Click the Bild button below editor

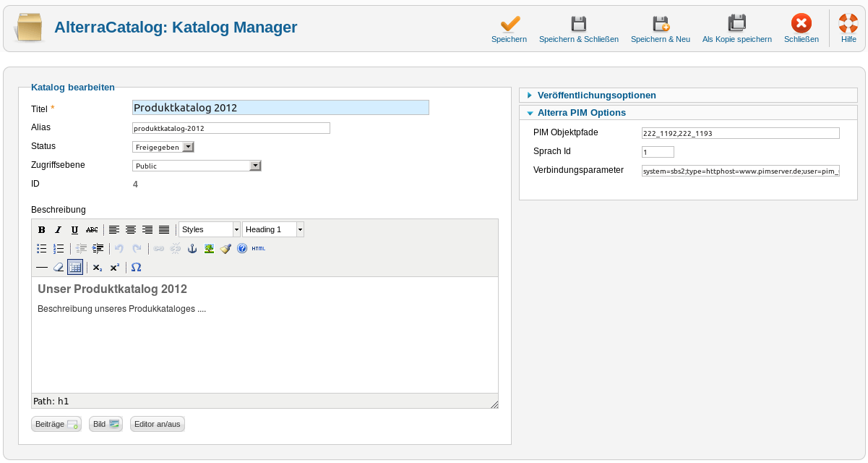pos(106,424)
